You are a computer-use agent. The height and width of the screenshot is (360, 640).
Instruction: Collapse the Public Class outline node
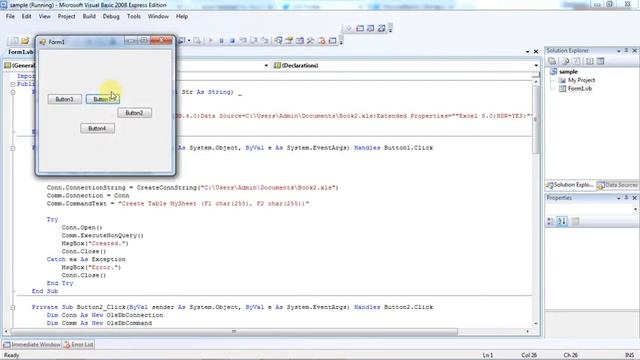pyautogui.click(x=13, y=84)
